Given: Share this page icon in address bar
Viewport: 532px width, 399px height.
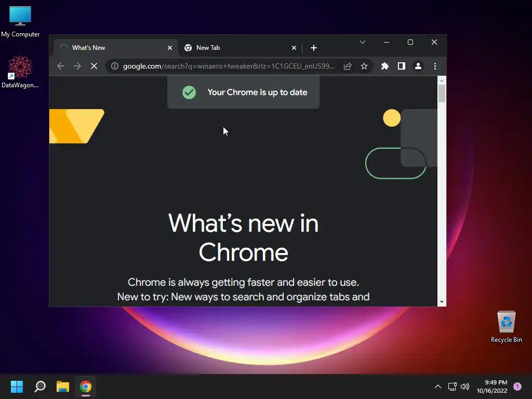Looking at the screenshot, I should [x=348, y=66].
